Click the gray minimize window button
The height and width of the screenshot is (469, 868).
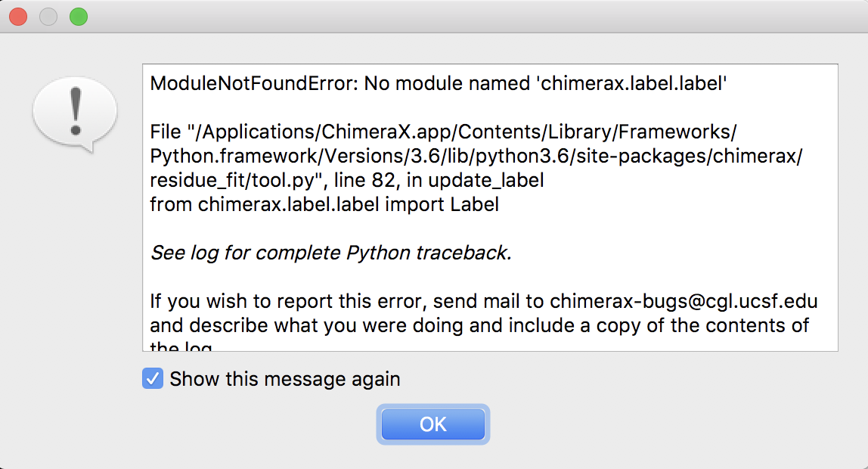point(48,16)
